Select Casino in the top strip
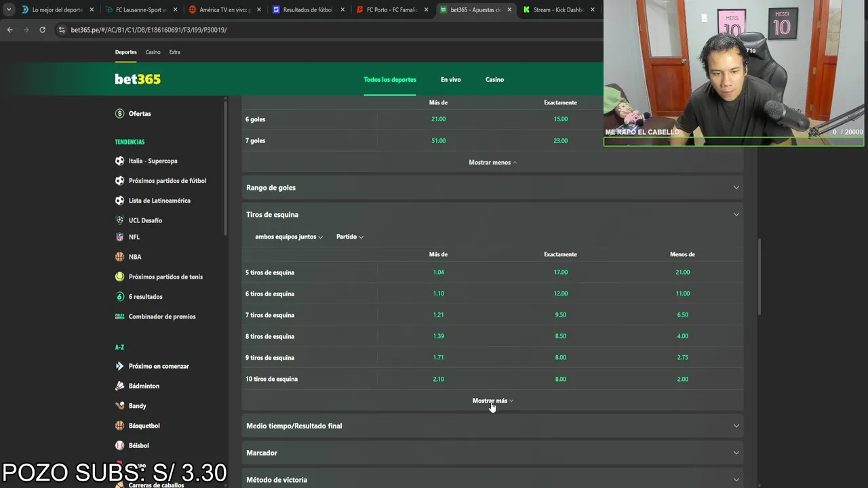This screenshot has width=868, height=488. point(153,52)
